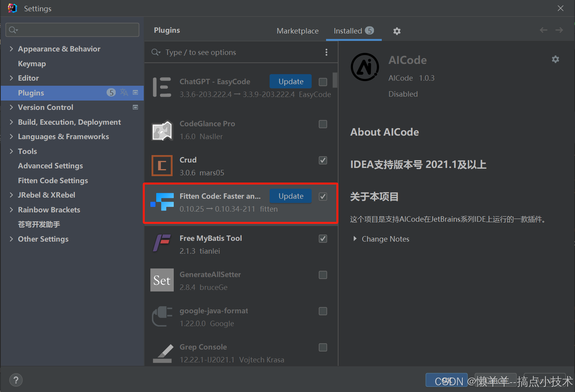Screen dimensions: 575x392
Task: Expand Languages & Frameworks node
Action: 11,136
